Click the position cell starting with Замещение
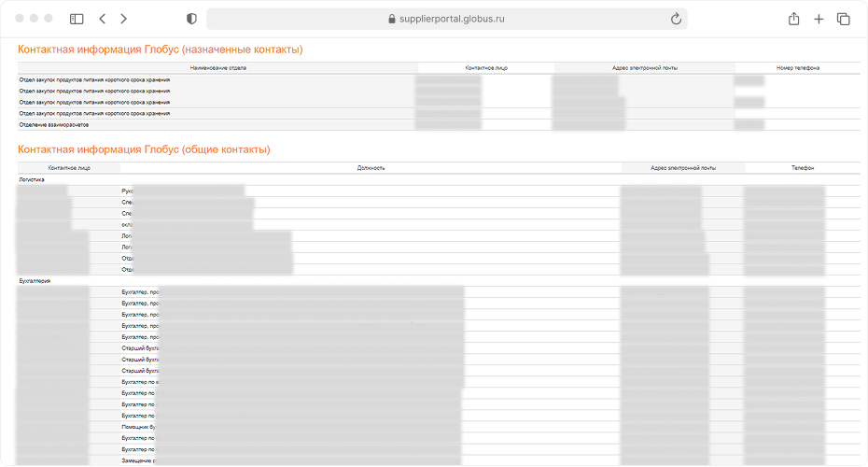 click(371, 460)
